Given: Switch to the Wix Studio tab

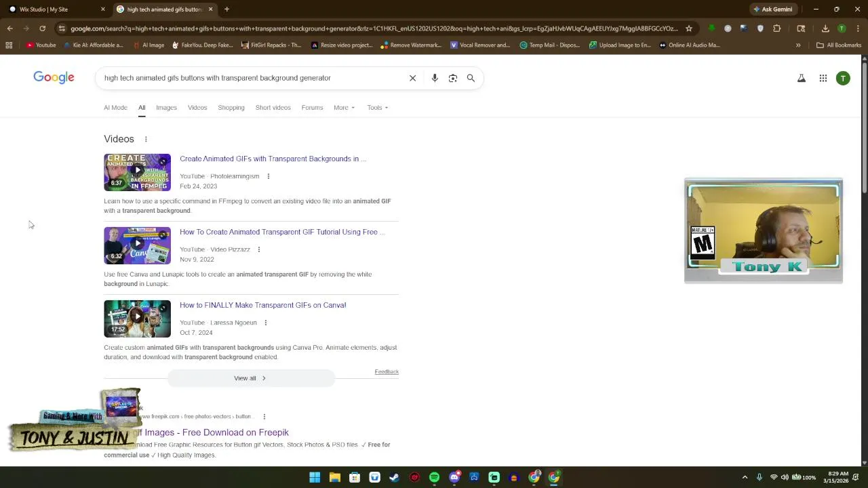Looking at the screenshot, I should [x=54, y=9].
